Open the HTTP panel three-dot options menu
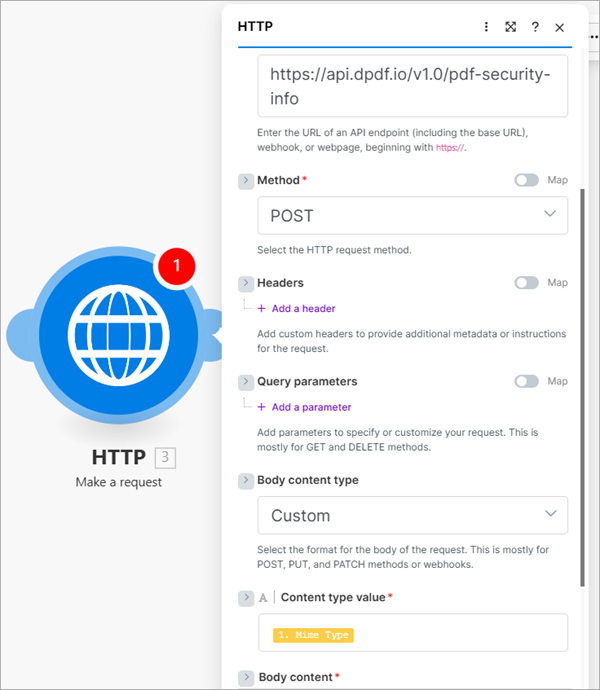600x690 pixels. (486, 27)
